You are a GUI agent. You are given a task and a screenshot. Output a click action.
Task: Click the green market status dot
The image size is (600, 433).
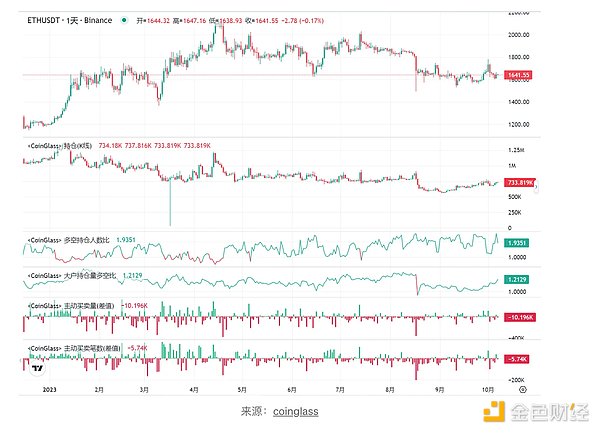click(123, 19)
